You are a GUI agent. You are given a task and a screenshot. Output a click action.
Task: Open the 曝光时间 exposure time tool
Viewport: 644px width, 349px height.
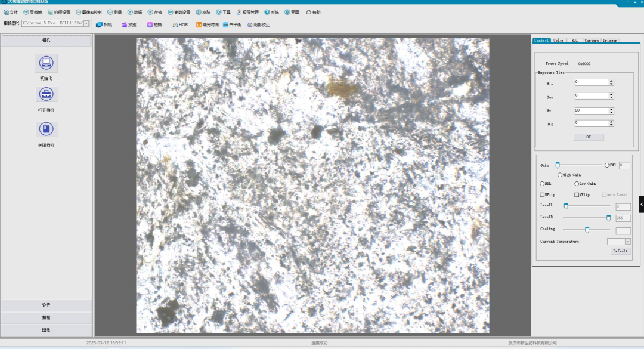tap(199, 24)
